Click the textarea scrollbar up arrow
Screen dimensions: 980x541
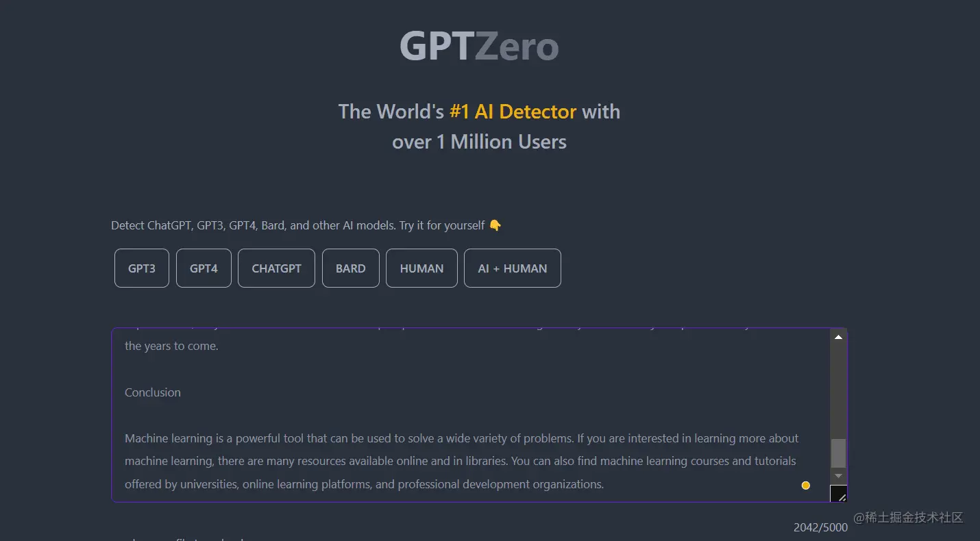coord(838,337)
